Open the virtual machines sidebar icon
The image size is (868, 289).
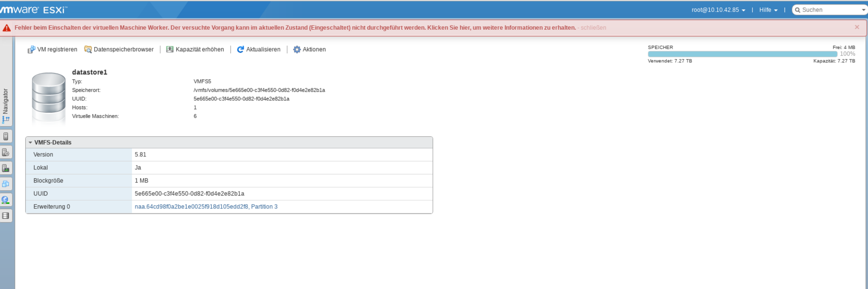(x=6, y=184)
